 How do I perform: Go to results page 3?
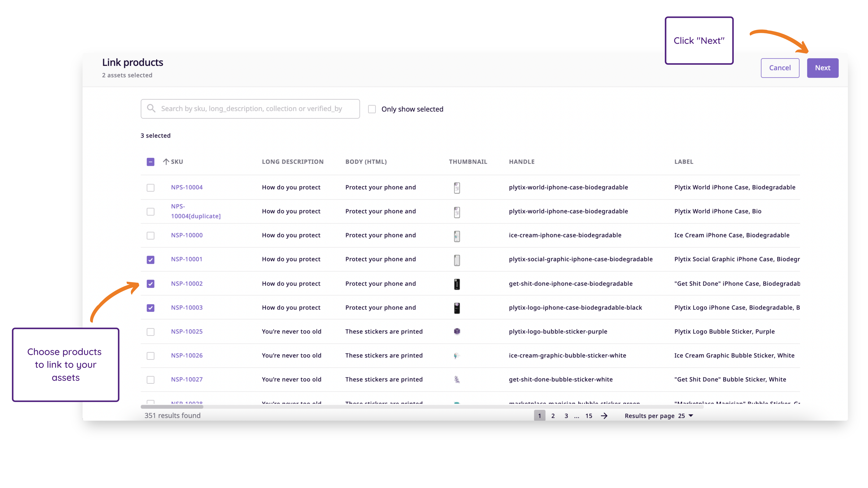click(566, 416)
